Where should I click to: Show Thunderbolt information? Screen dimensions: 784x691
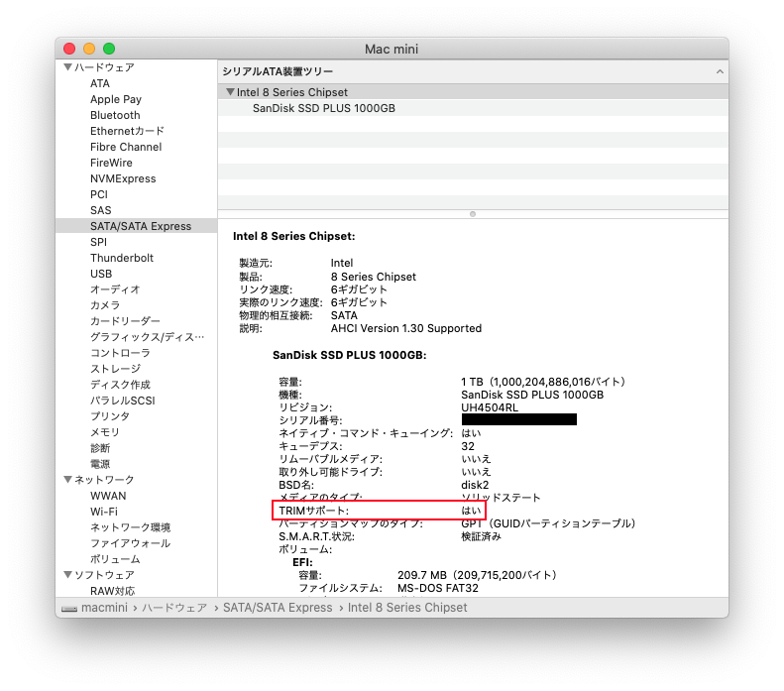[x=122, y=258]
